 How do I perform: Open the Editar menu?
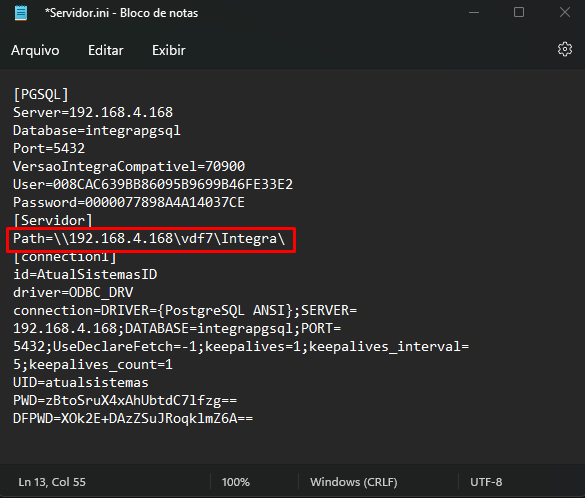pos(106,50)
